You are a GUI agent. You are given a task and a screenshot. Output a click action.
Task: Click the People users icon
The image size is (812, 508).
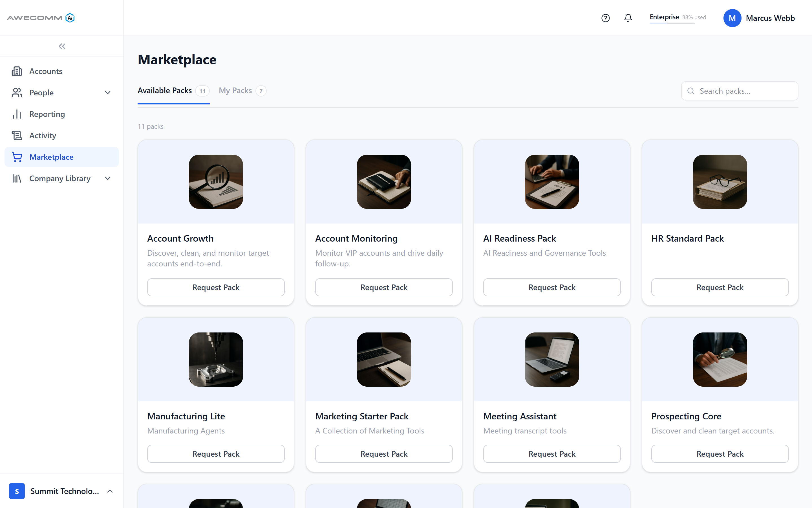pos(17,93)
